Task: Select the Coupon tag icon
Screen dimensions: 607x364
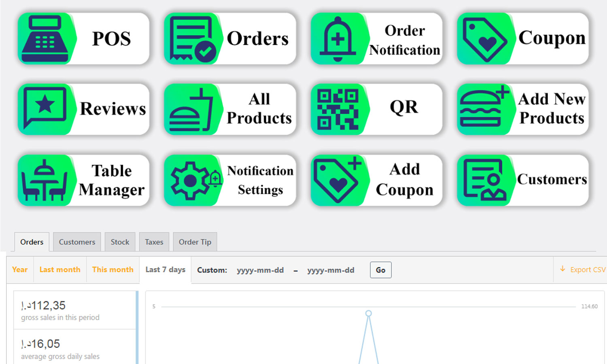Action: click(484, 39)
